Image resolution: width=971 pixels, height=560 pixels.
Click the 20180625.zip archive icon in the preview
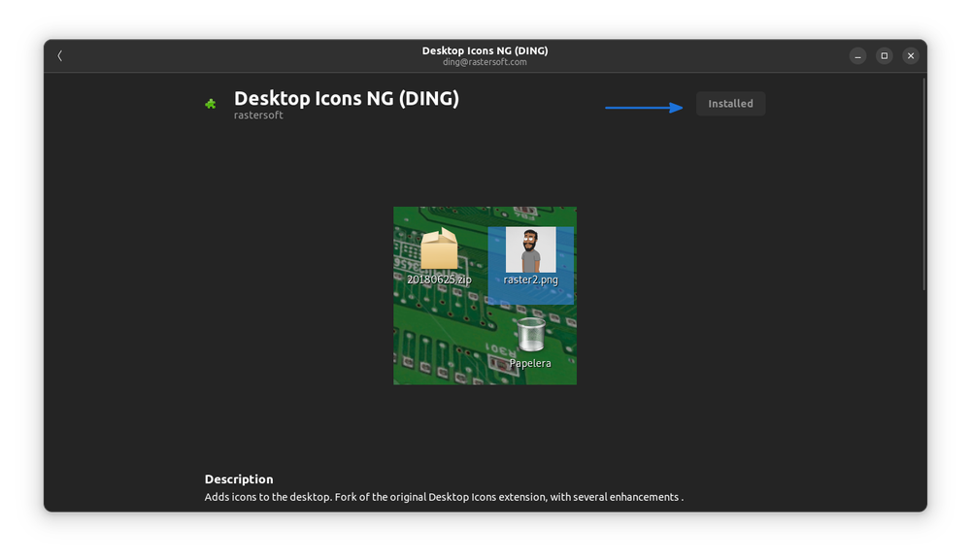(439, 250)
